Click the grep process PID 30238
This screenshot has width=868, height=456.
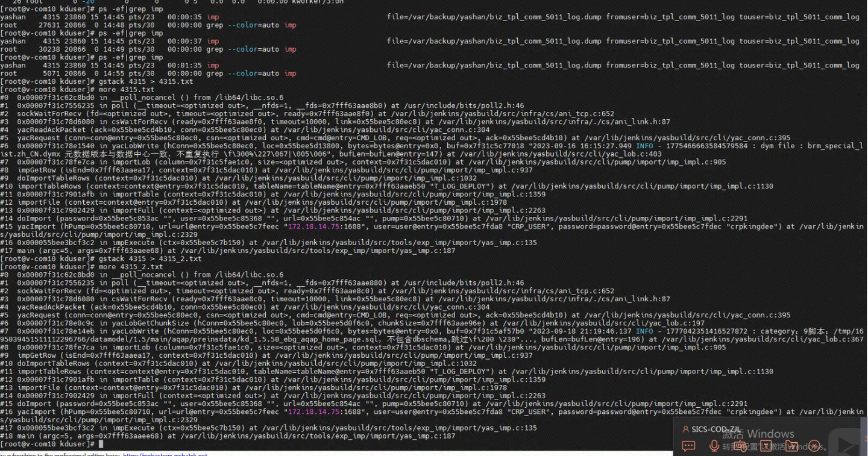49,49
